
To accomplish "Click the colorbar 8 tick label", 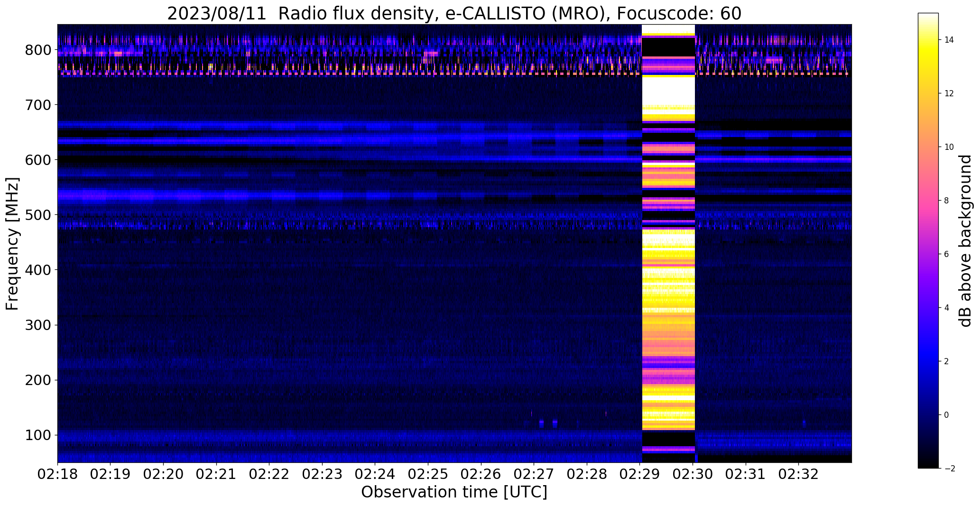I will [947, 201].
